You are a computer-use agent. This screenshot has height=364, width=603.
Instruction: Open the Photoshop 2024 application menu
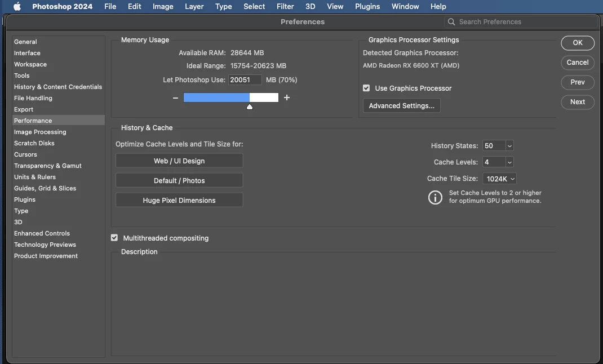63,7
